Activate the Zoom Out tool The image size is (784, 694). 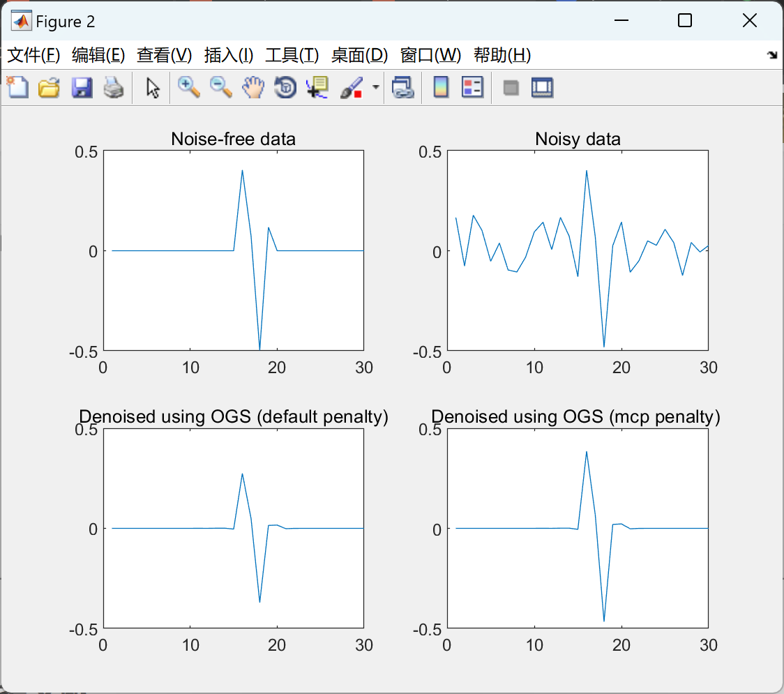pos(220,87)
